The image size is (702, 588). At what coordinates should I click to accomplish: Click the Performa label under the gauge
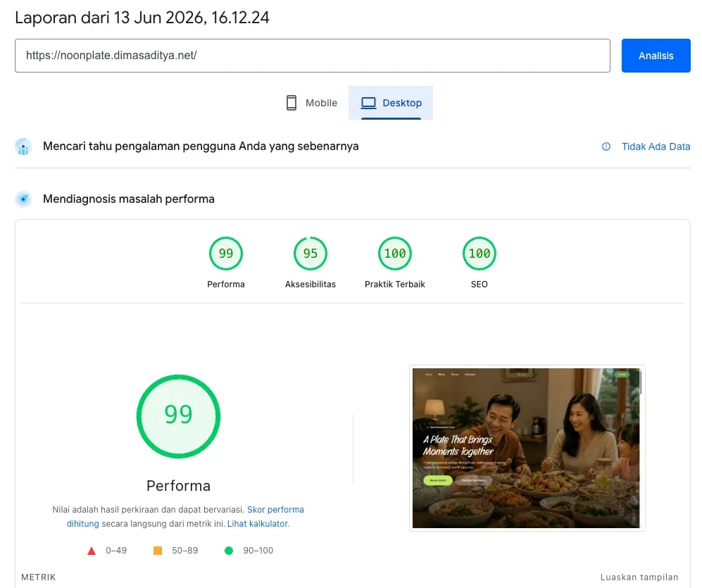225,284
